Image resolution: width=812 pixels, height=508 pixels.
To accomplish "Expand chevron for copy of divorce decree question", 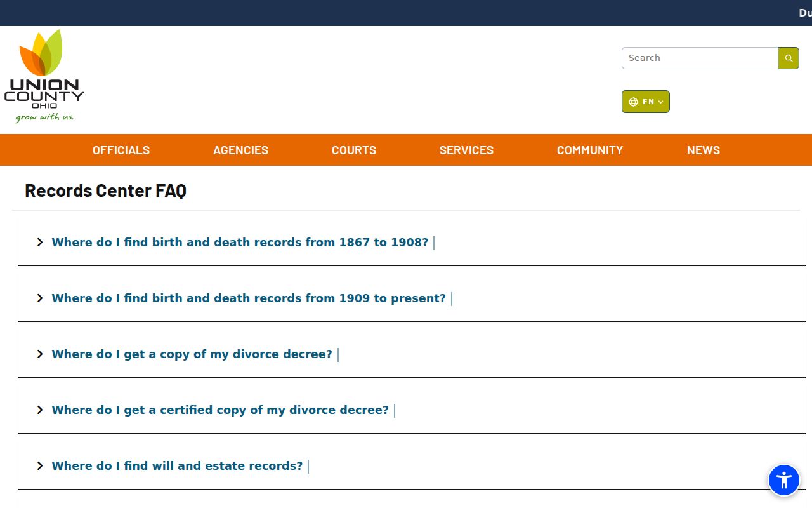I will (x=40, y=354).
